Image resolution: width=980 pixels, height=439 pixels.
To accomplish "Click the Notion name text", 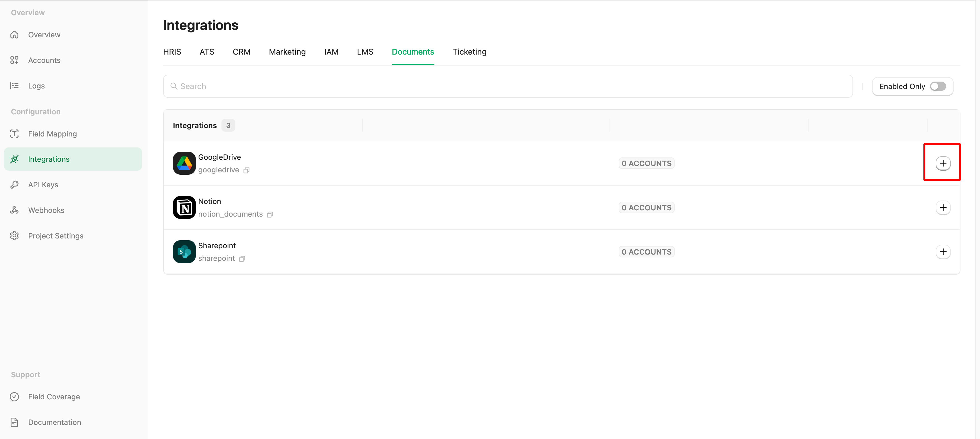I will coord(210,201).
